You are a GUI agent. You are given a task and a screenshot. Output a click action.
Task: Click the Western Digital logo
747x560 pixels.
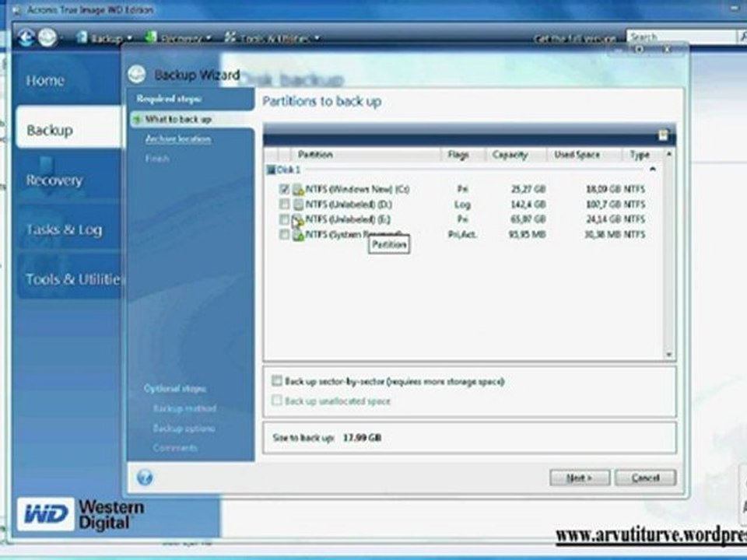click(x=81, y=514)
